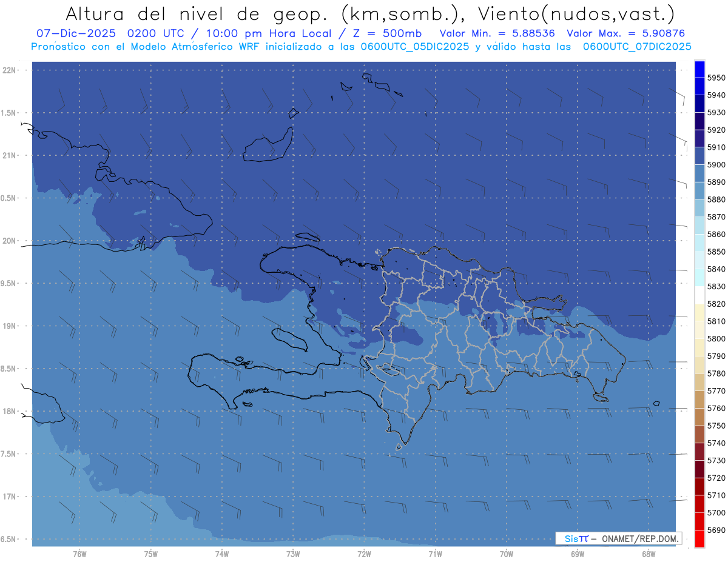728x562 pixels.
Task: Click the '71W' longitude label
Action: tap(435, 554)
